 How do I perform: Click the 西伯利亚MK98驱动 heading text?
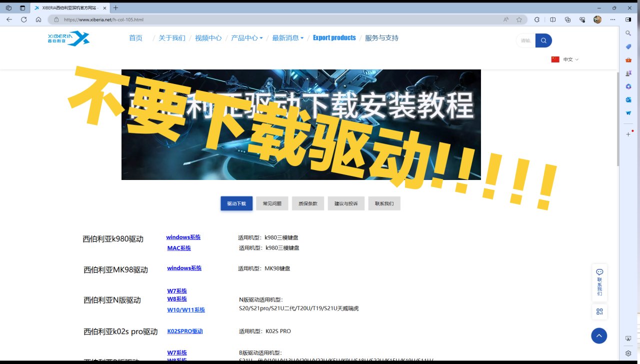click(115, 270)
